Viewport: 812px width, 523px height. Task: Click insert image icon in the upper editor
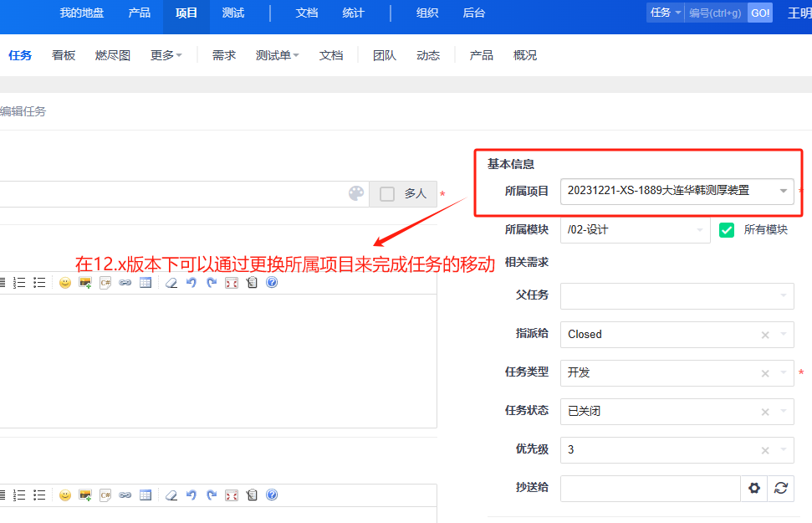[x=85, y=283]
